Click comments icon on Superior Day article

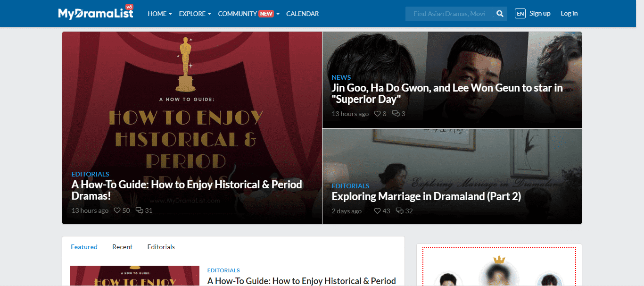[x=396, y=114]
